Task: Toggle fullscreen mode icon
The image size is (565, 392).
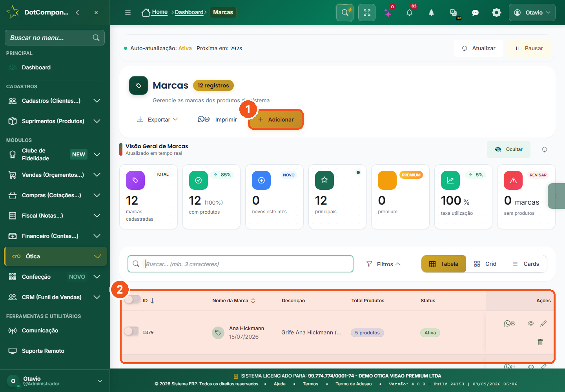Action: point(367,13)
